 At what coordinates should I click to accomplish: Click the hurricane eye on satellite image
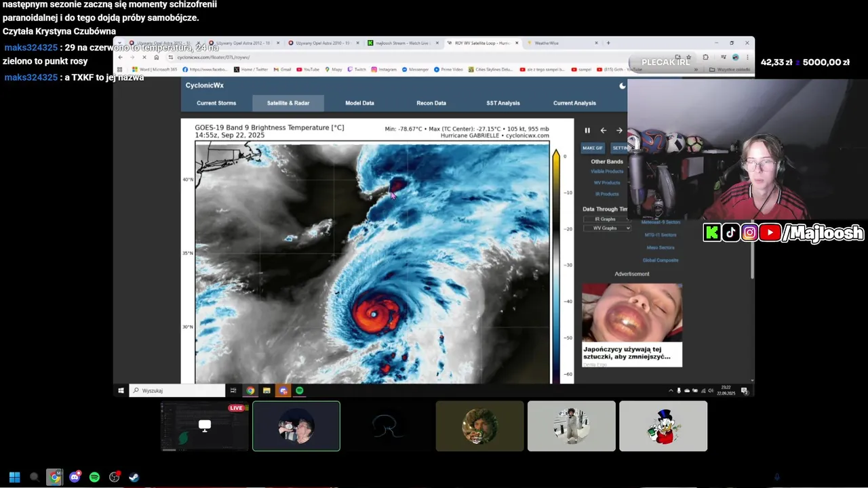coord(374,314)
